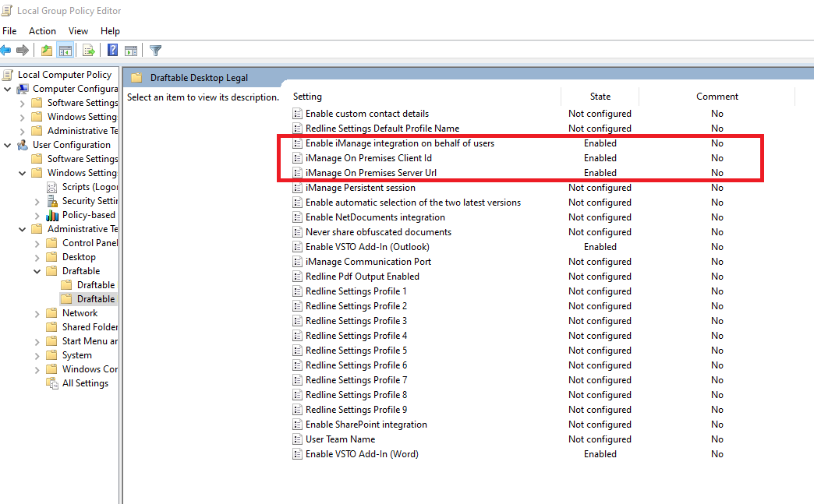This screenshot has width=814, height=504.
Task: Open the Help menu
Action: click(110, 31)
